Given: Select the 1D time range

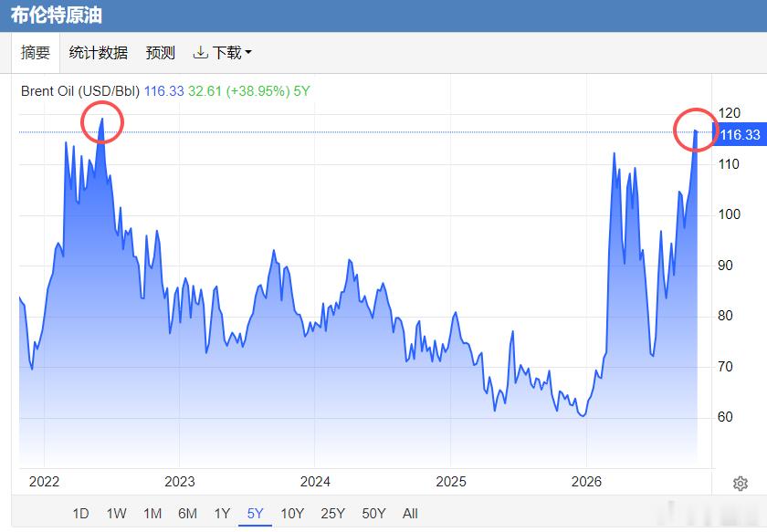Looking at the screenshot, I should pyautogui.click(x=80, y=514).
